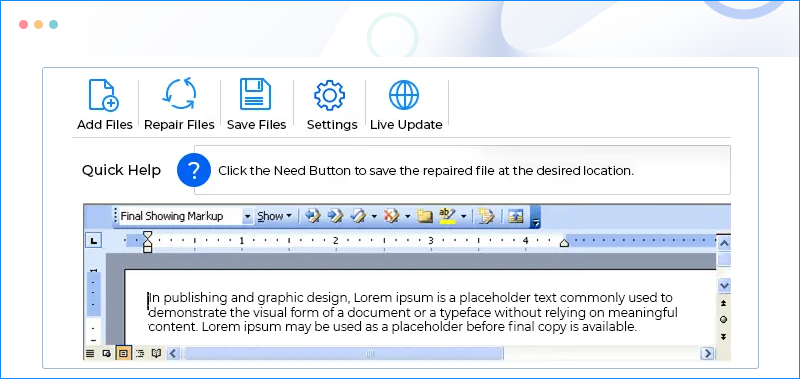Switch to Outline view icon
The image size is (800, 379).
140,353
